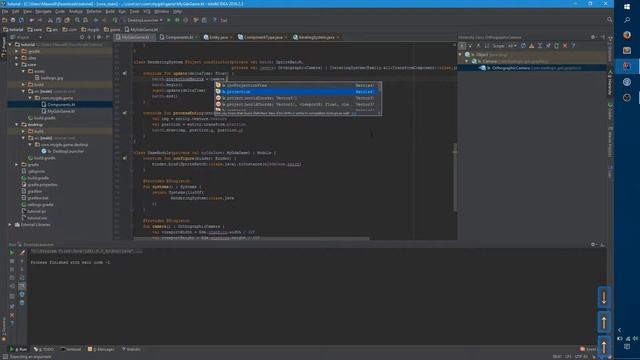This screenshot has width=640, height=360.
Task: Click override gutter icon beside update function
Action: coord(124,73)
